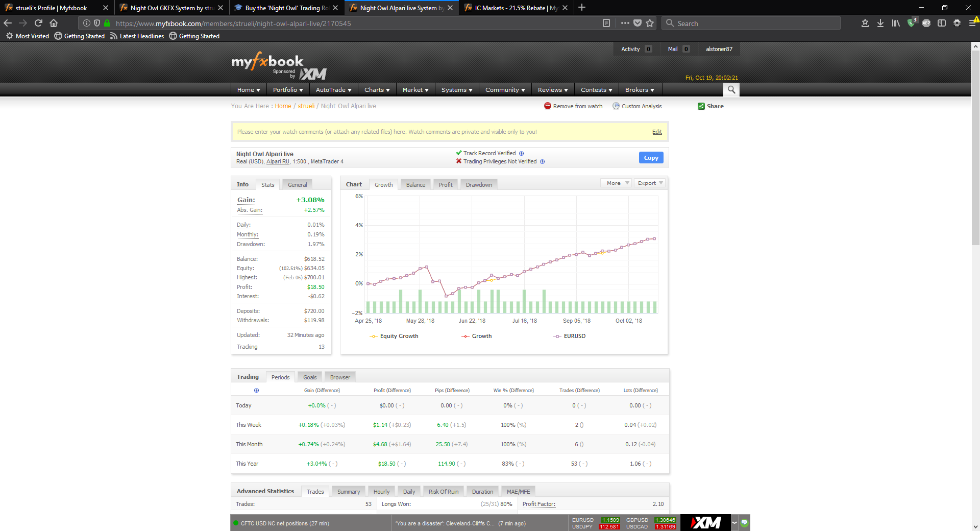The width and height of the screenshot is (980, 531).
Task: Open Alpari RU broker link
Action: [x=278, y=161]
